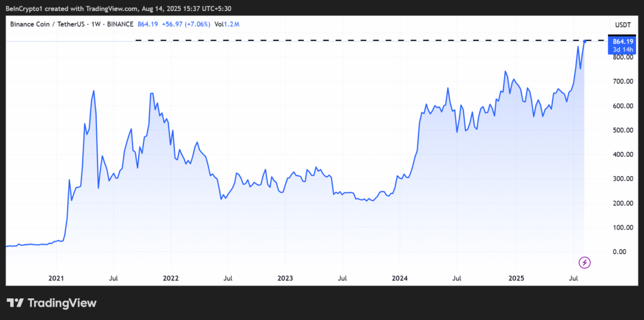Select the blue 864.19 current price label
644x320 pixels.
(622, 41)
